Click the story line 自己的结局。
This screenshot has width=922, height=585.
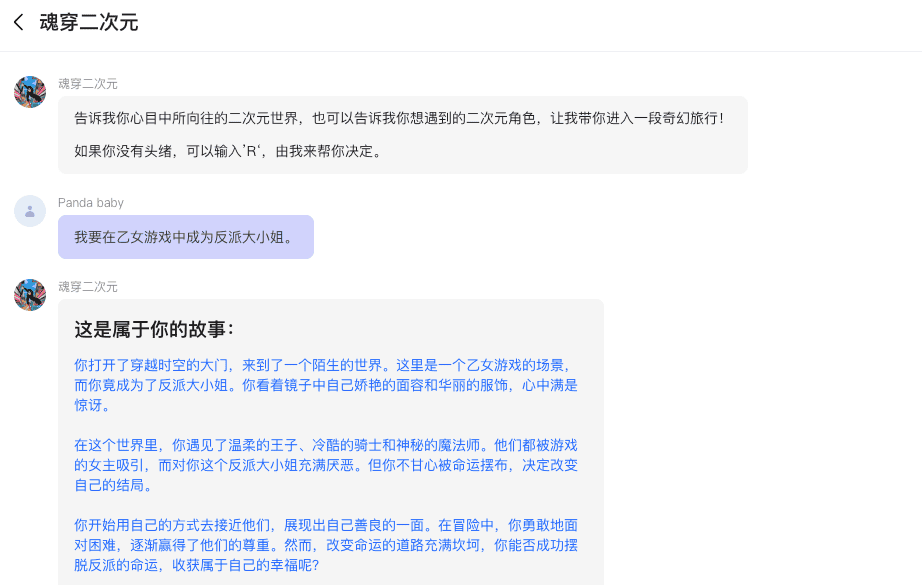[114, 486]
